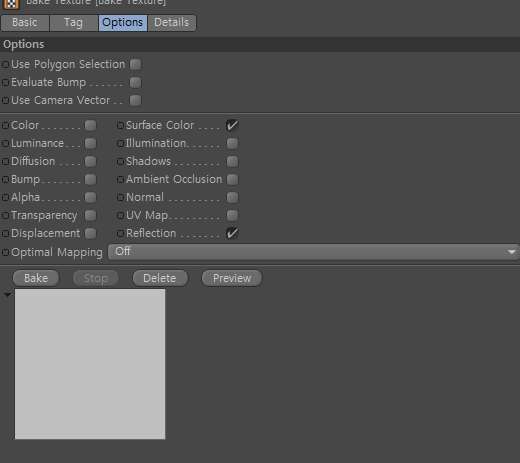Click keyframe dot beside Displacement
Viewport: 520px width, 463px height.
click(x=5, y=233)
